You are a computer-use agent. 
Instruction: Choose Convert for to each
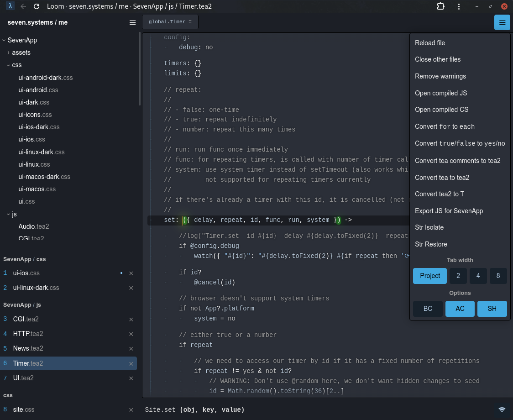pos(460,126)
